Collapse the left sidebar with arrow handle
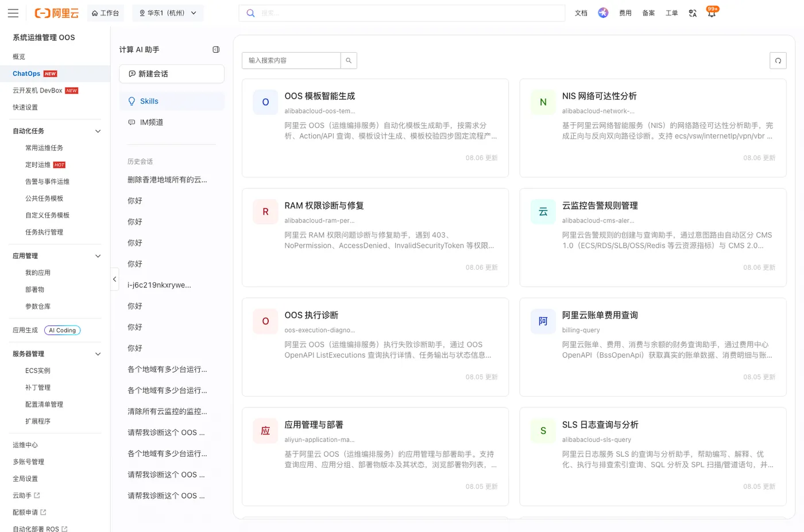 point(114,279)
